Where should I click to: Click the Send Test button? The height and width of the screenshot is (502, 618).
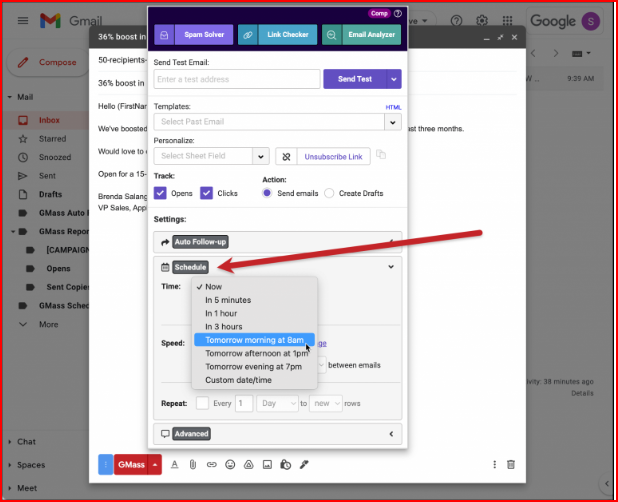click(x=355, y=79)
